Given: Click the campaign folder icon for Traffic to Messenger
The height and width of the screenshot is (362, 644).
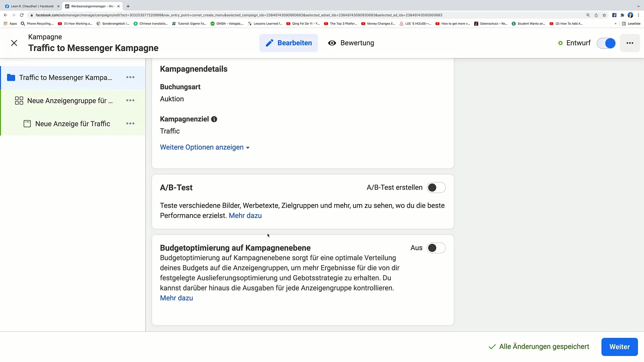Looking at the screenshot, I should tap(11, 77).
